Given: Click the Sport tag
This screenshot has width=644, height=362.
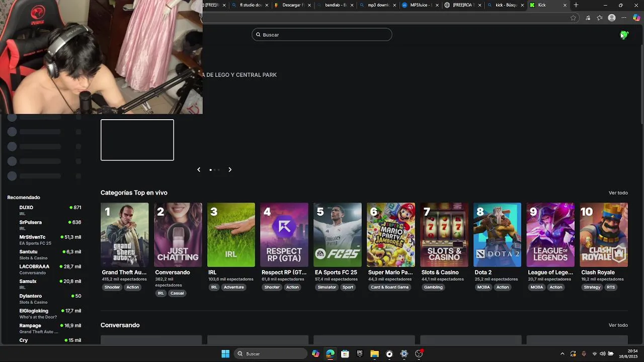Looking at the screenshot, I should (x=348, y=288).
